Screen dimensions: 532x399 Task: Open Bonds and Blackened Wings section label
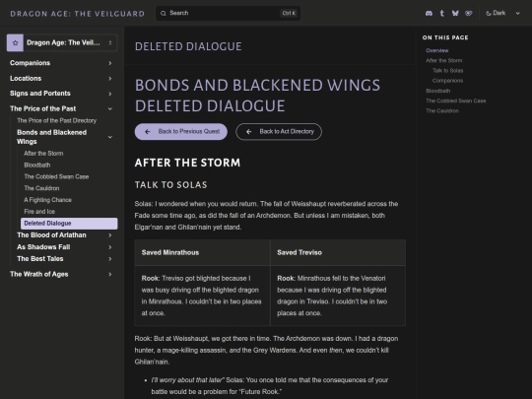(51, 137)
